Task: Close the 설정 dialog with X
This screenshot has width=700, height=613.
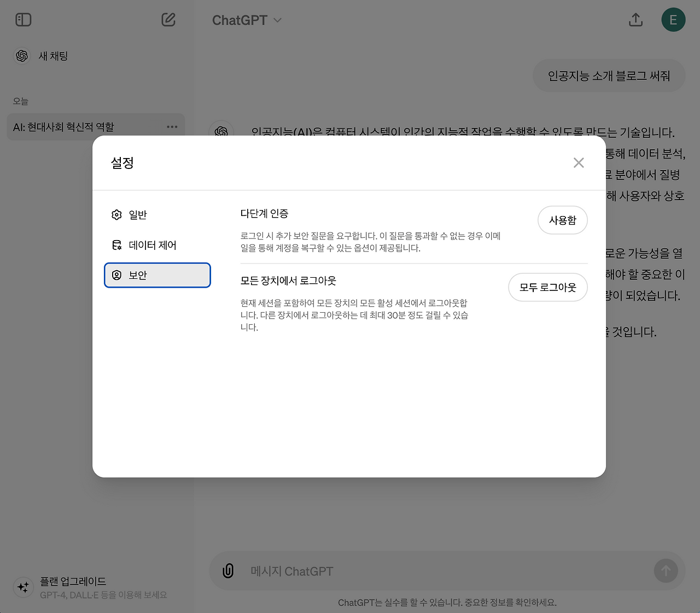Action: point(579,163)
